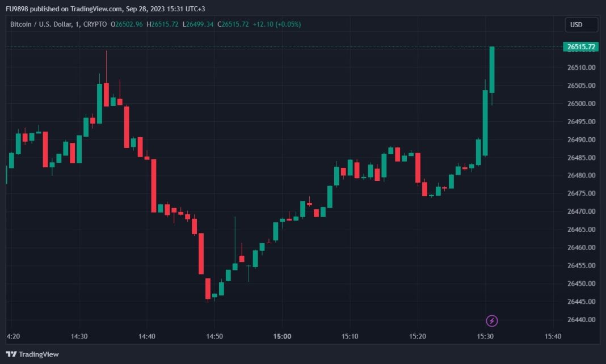Click the 26470.00 price scale label

(x=581, y=211)
